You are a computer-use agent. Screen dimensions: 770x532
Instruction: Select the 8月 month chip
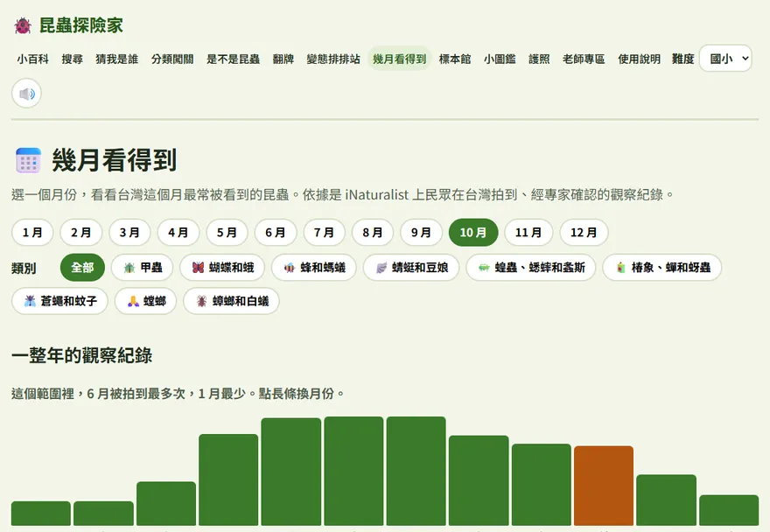pyautogui.click(x=373, y=233)
